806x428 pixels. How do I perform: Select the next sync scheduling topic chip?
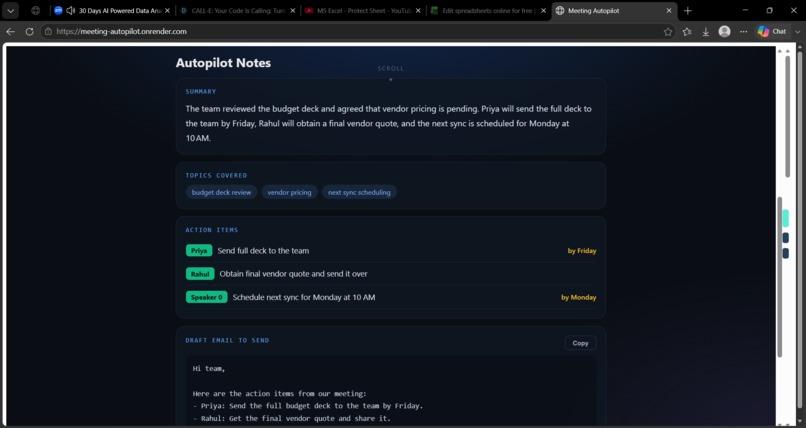(x=359, y=192)
